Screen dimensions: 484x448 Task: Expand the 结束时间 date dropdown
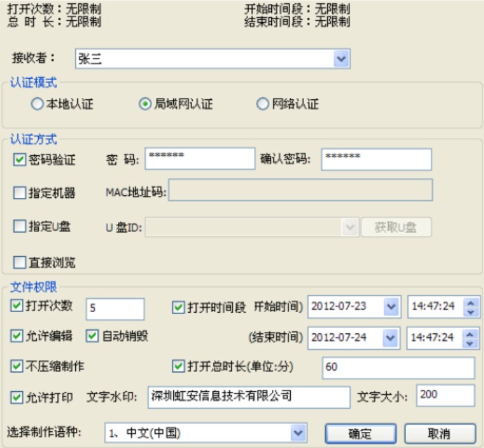(391, 337)
